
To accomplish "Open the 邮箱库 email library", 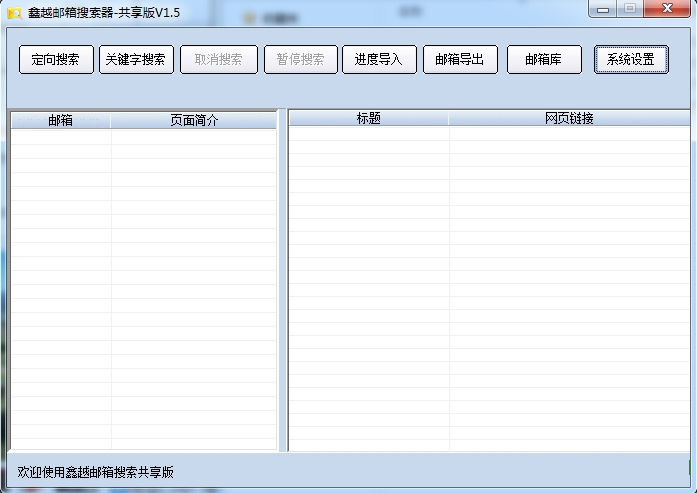I will 544,59.
